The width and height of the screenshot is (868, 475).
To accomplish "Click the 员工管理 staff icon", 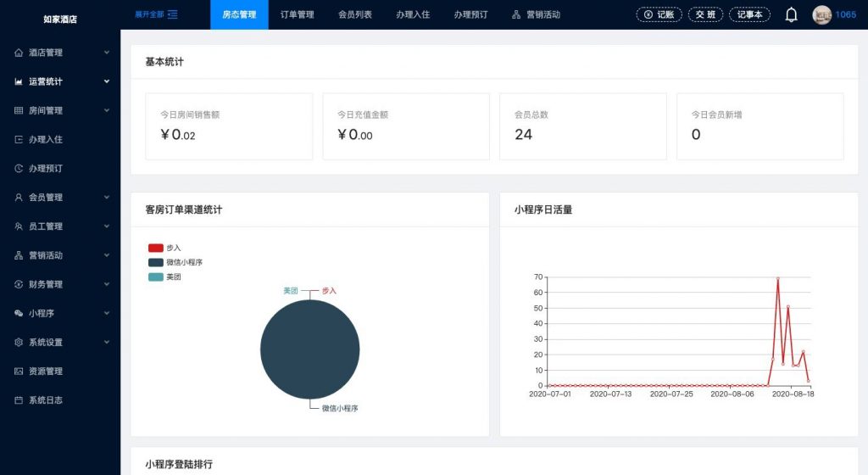I will [19, 226].
